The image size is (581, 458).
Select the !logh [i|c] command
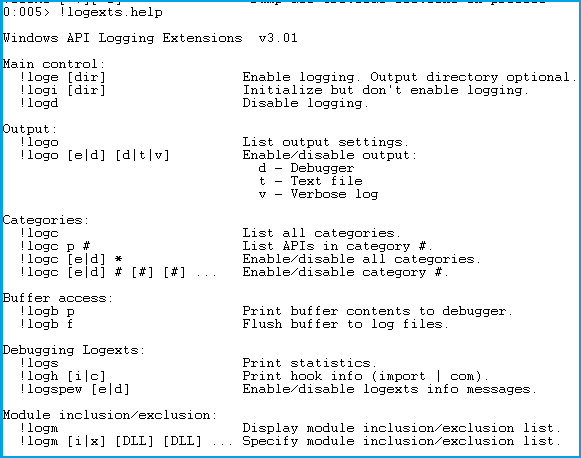click(63, 376)
